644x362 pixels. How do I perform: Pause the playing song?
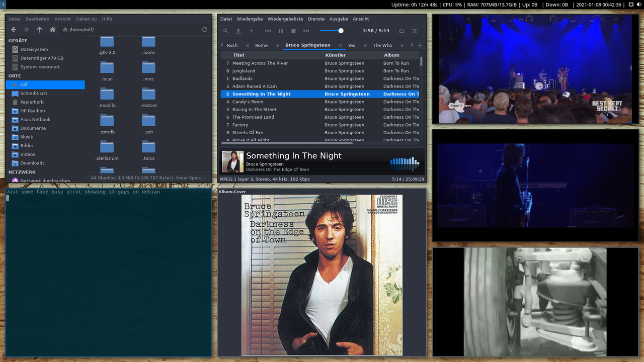click(x=281, y=31)
